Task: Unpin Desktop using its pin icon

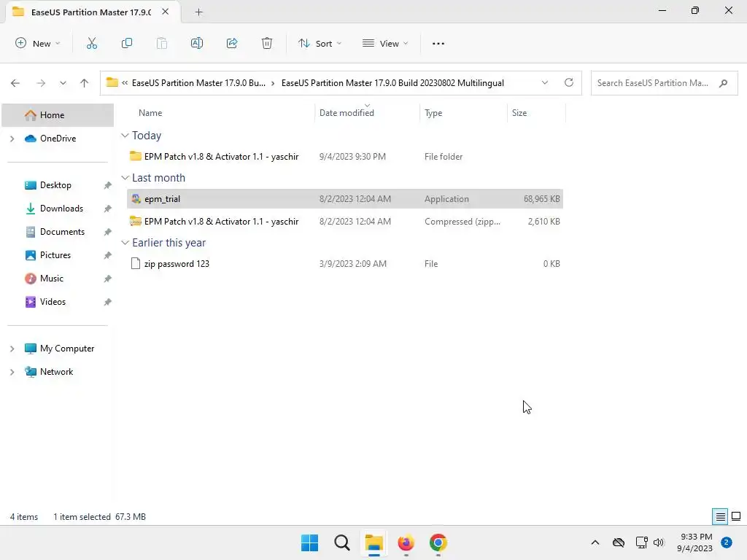Action: [x=108, y=185]
